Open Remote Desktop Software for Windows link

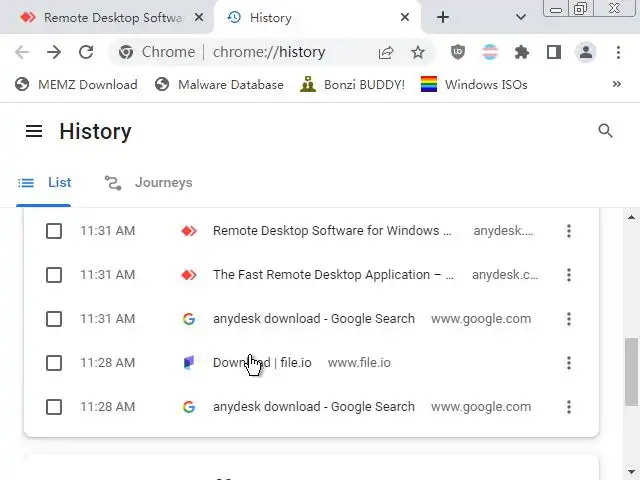tap(332, 231)
